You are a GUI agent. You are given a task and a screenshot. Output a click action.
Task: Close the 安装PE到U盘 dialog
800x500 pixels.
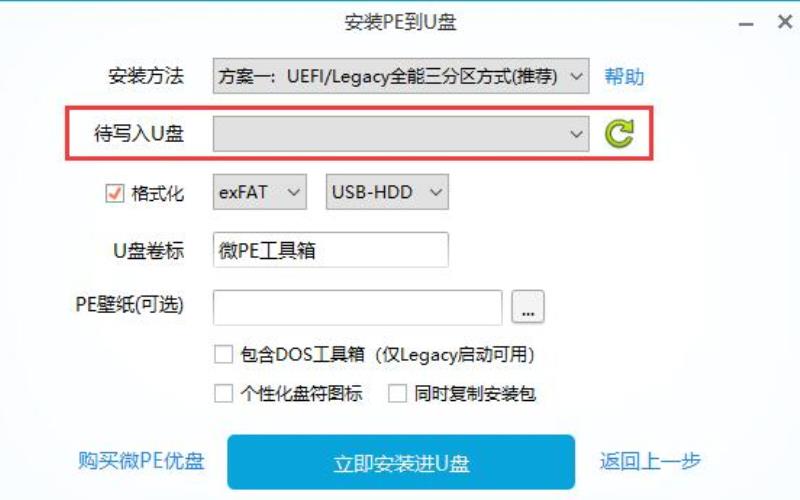tap(785, 22)
